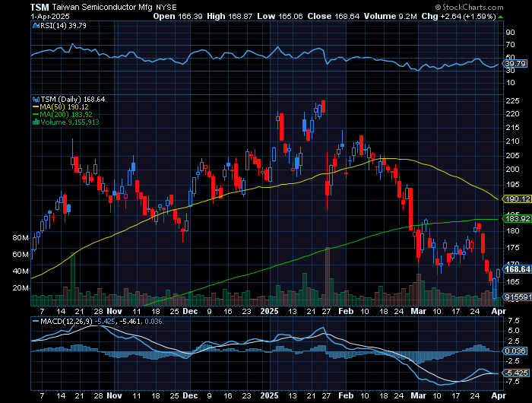The height and width of the screenshot is (403, 532).
Task: Click the green up-arrow beside the Chg value
Action: click(501, 17)
